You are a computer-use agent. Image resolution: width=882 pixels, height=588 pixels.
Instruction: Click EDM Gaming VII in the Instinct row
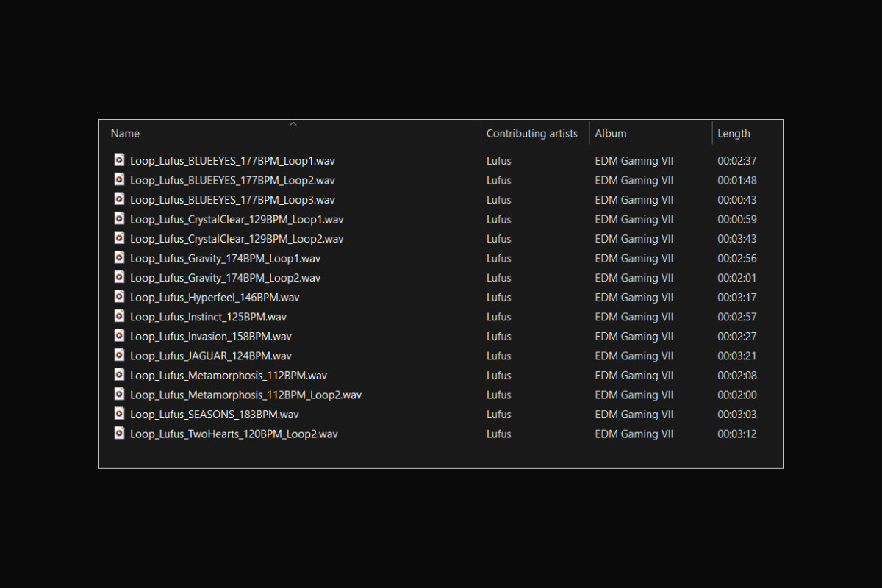pos(634,317)
